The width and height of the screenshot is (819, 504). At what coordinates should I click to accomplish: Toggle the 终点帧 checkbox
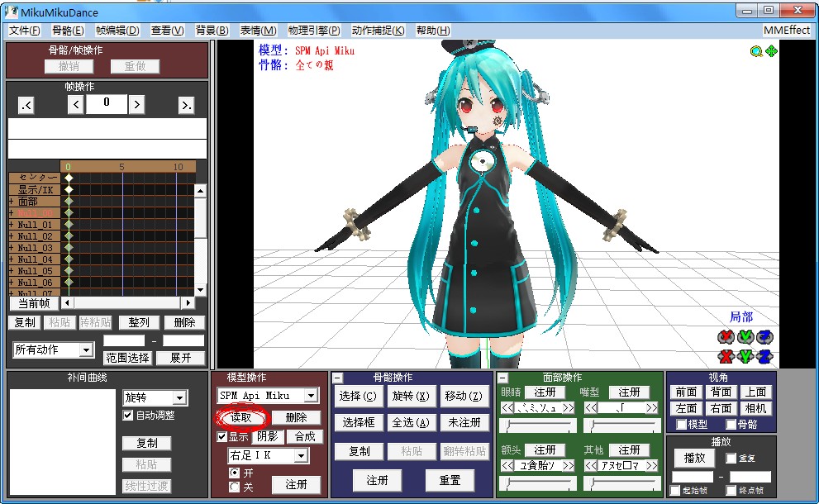(x=731, y=491)
